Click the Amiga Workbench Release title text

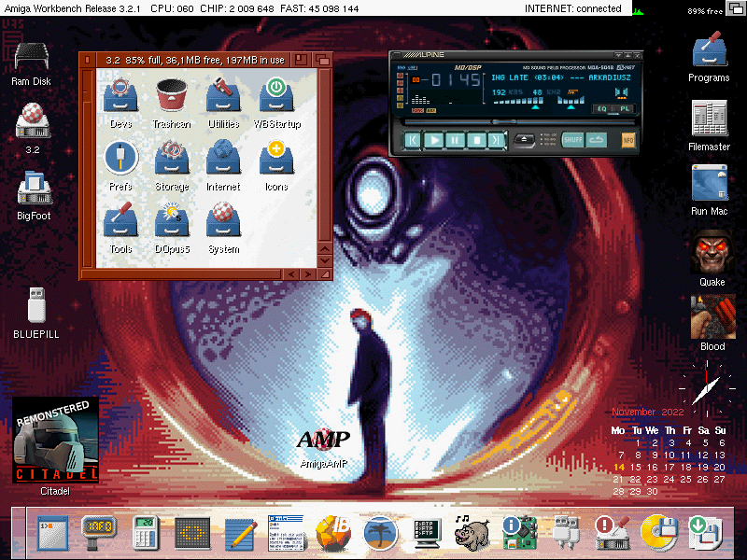coord(73,8)
